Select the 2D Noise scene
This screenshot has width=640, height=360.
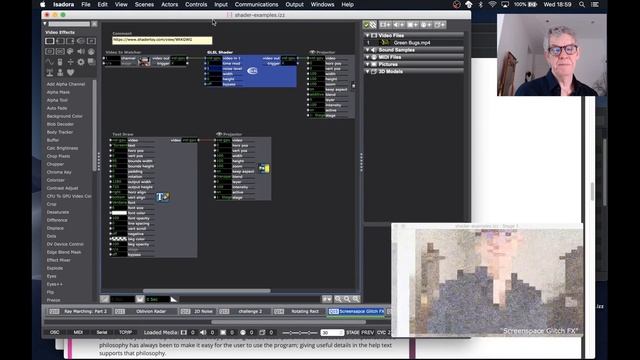coord(198,311)
